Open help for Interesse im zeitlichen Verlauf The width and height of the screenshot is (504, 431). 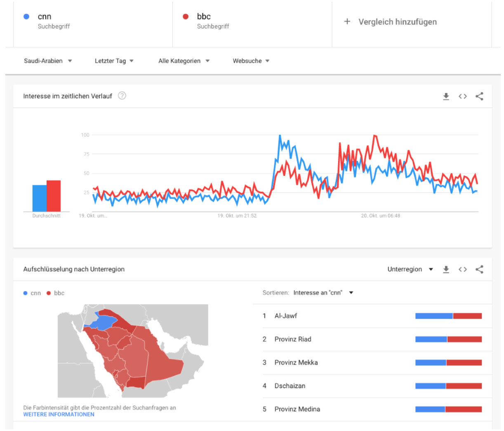click(x=122, y=96)
